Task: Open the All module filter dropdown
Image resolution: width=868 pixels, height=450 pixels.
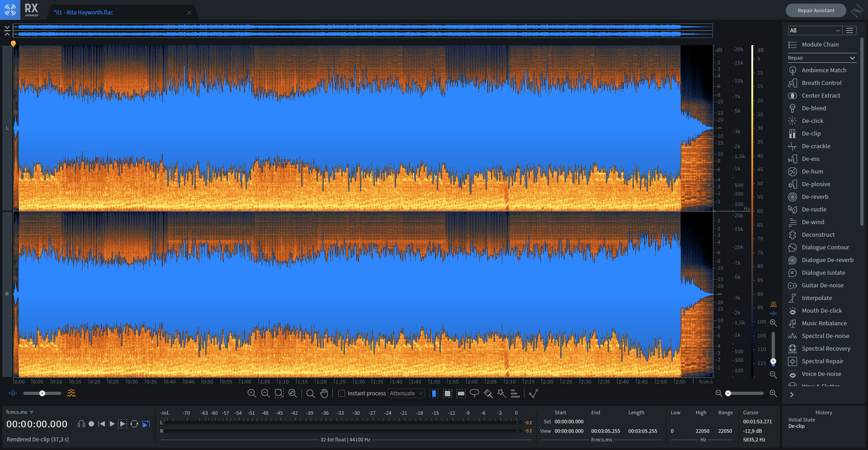Action: (x=814, y=30)
